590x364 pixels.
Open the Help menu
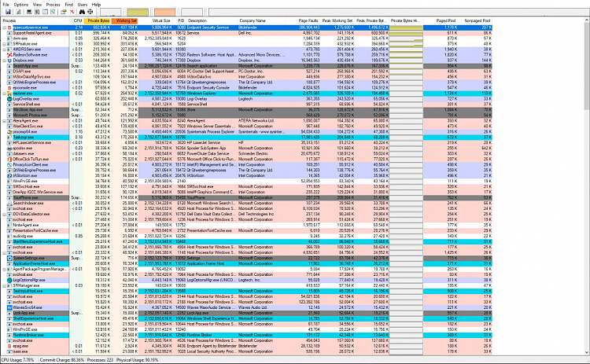pos(96,5)
